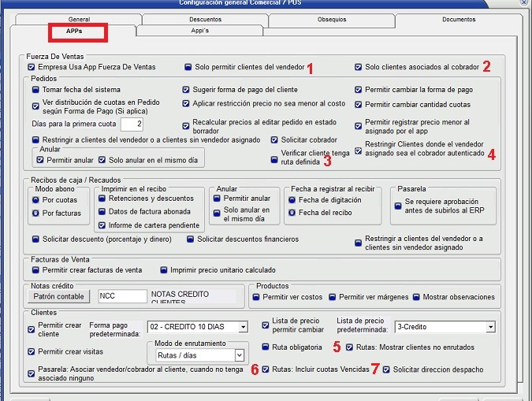This screenshot has width=532, height=401.
Task: Toggle Permitir ver costos checkbox
Action: click(x=257, y=297)
